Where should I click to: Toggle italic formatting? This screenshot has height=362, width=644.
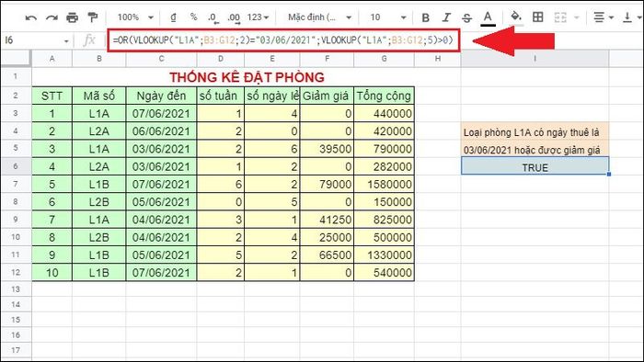coord(446,17)
